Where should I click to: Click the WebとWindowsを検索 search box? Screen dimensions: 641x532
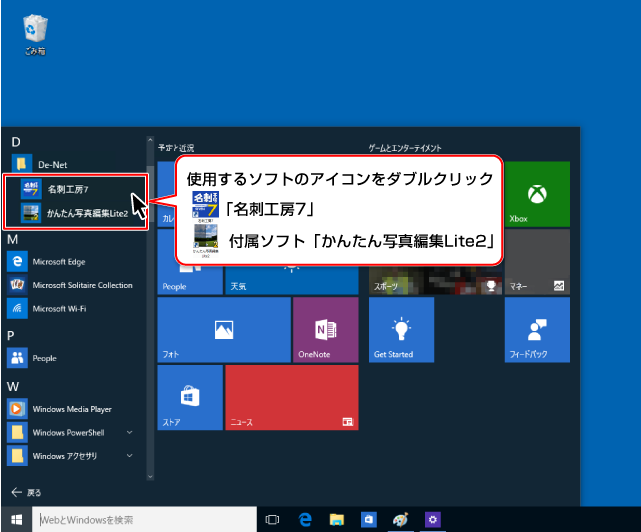pos(144,519)
